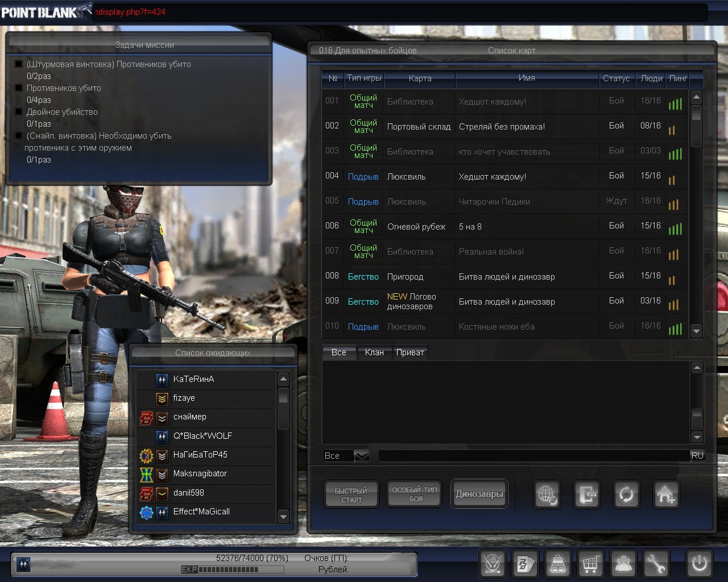The height and width of the screenshot is (582, 728).
Task: Open settings with the wrench icon
Action: 656,564
